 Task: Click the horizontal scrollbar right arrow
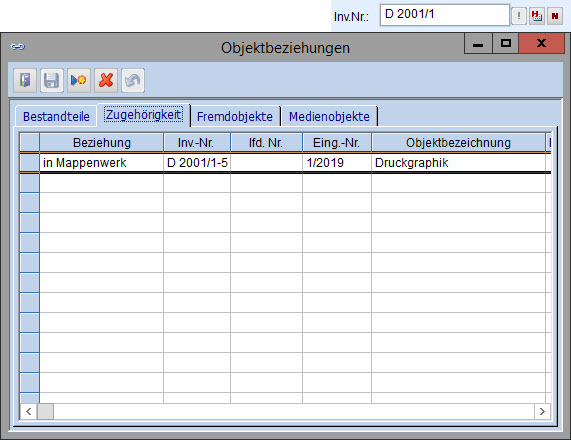[x=542, y=412]
